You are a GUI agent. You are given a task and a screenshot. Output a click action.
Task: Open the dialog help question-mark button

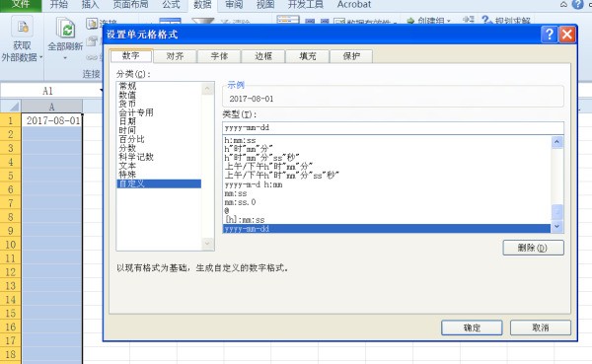point(549,35)
